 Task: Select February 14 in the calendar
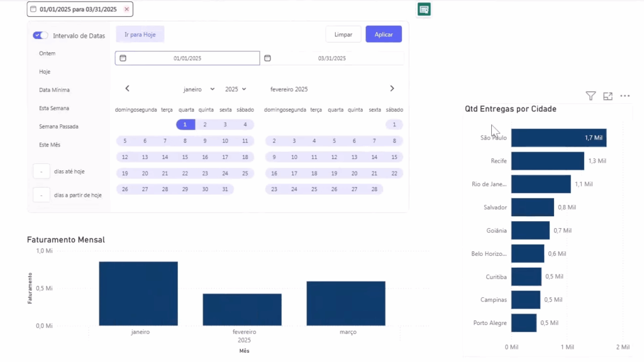tap(374, 157)
